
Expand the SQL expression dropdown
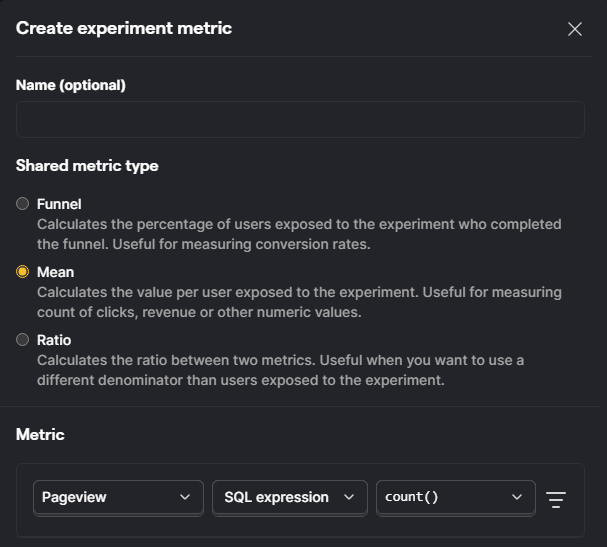pos(288,497)
